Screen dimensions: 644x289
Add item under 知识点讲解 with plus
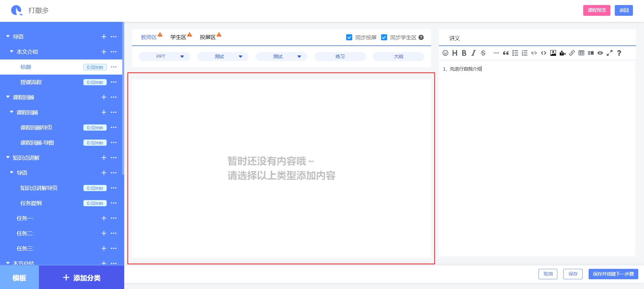coord(104,158)
